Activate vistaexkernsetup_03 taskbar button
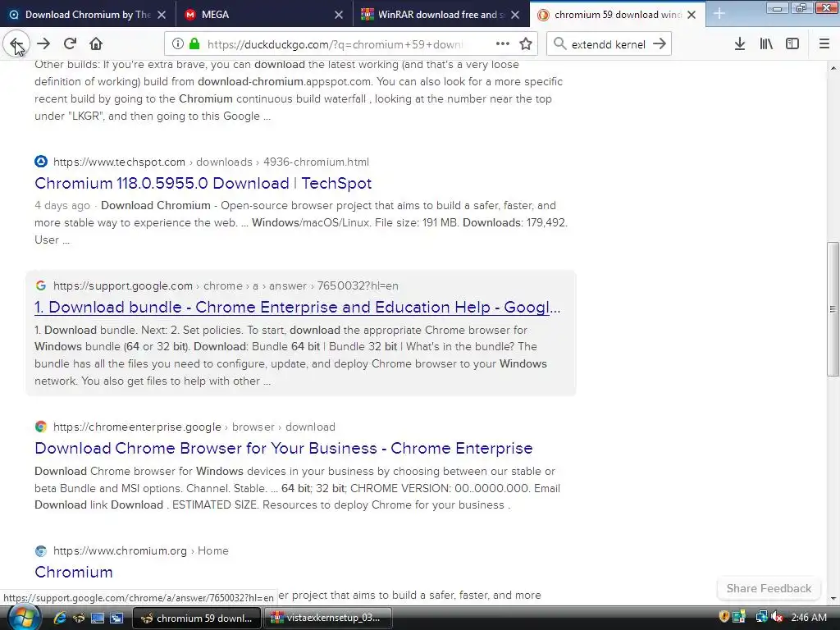 point(328,618)
